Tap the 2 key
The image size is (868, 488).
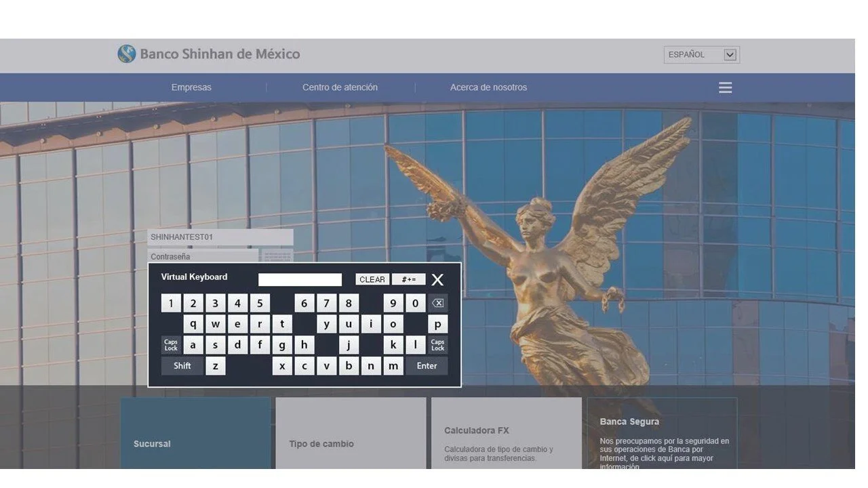pyautogui.click(x=193, y=304)
